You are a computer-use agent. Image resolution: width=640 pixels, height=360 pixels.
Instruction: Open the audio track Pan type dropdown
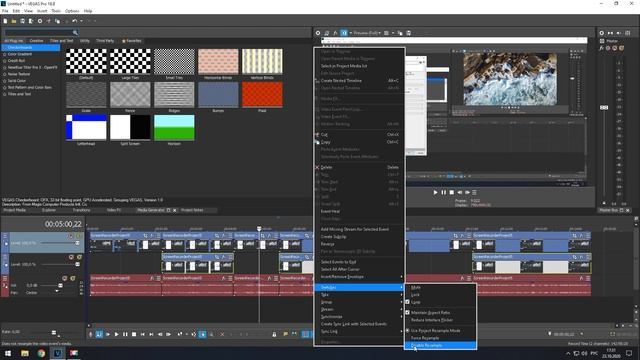(x=57, y=291)
